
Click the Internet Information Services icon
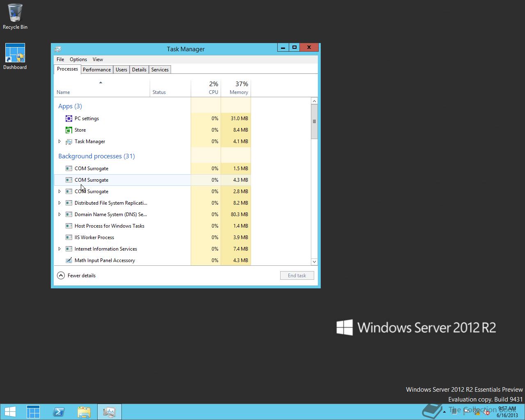coord(69,249)
